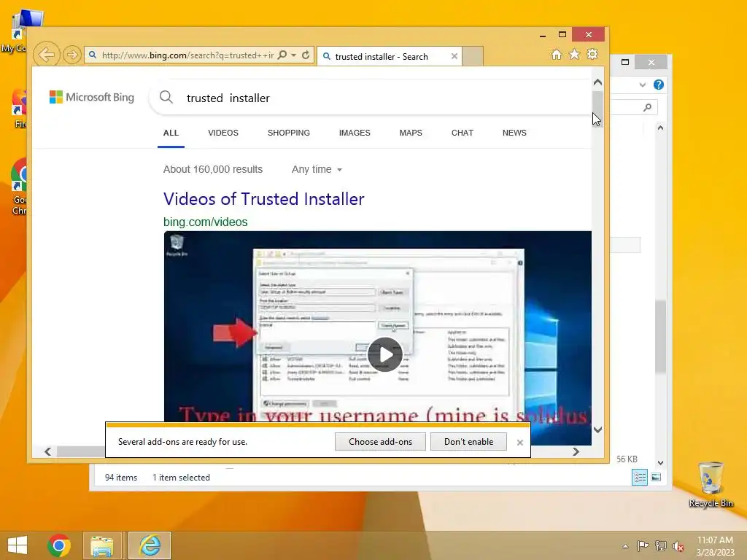
Task: Click the '94 items' status text
Action: tap(121, 478)
